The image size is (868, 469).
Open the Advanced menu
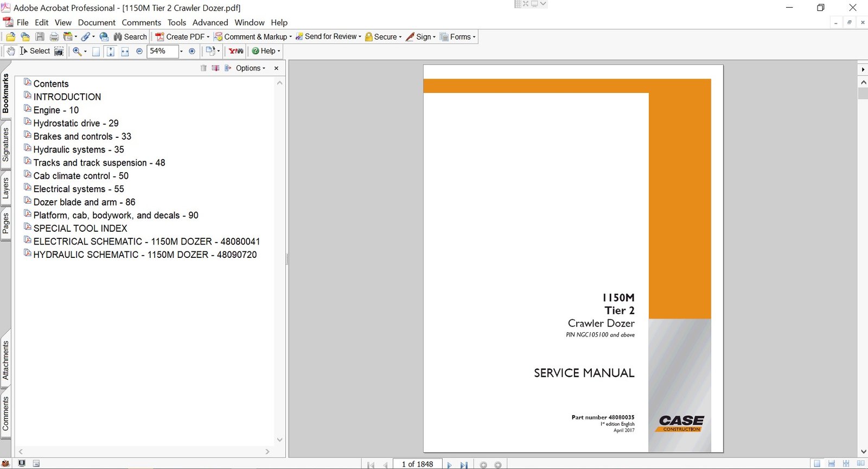coord(210,22)
